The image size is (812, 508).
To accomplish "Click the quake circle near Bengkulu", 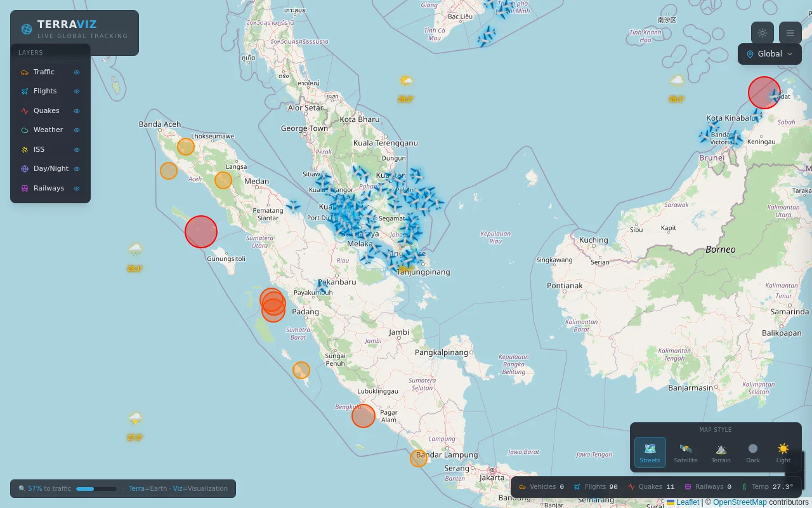I will click(x=363, y=416).
